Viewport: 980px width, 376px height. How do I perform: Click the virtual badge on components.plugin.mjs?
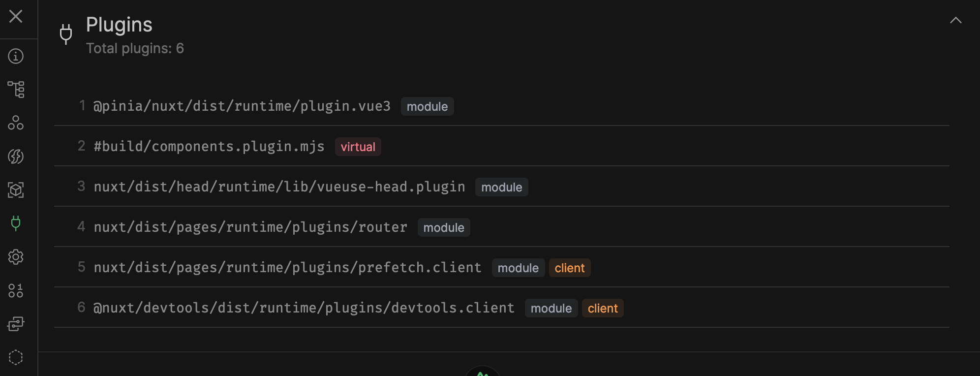tap(358, 147)
